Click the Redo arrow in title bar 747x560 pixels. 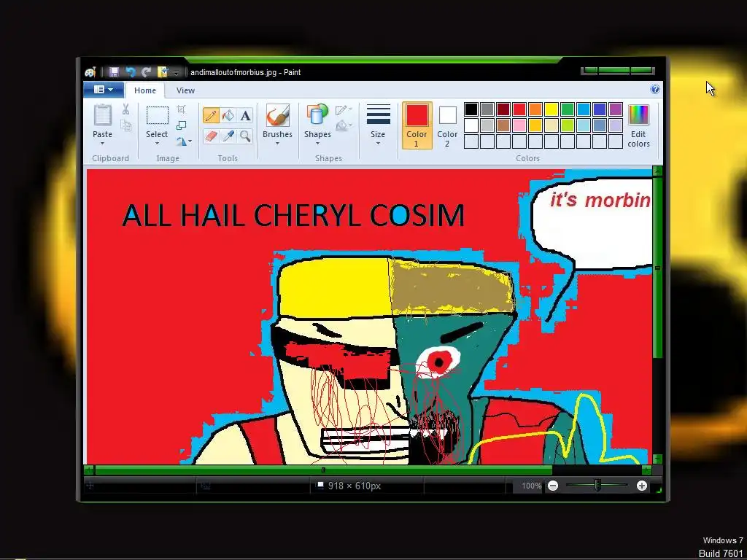point(146,72)
